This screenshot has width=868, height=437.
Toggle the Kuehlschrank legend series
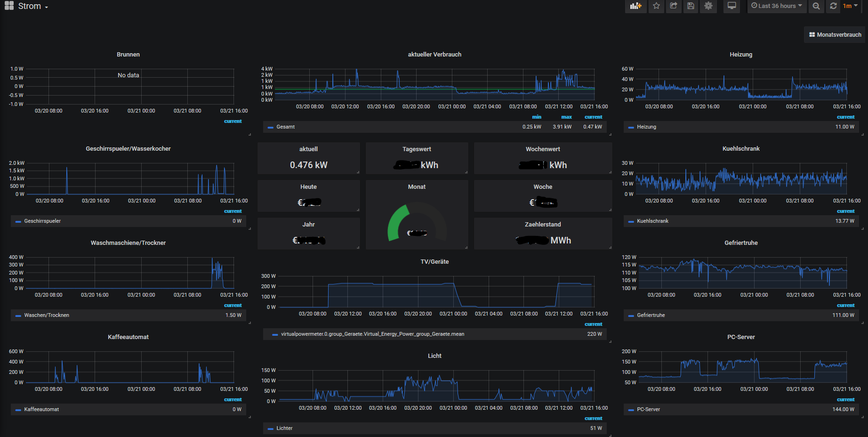click(x=652, y=221)
